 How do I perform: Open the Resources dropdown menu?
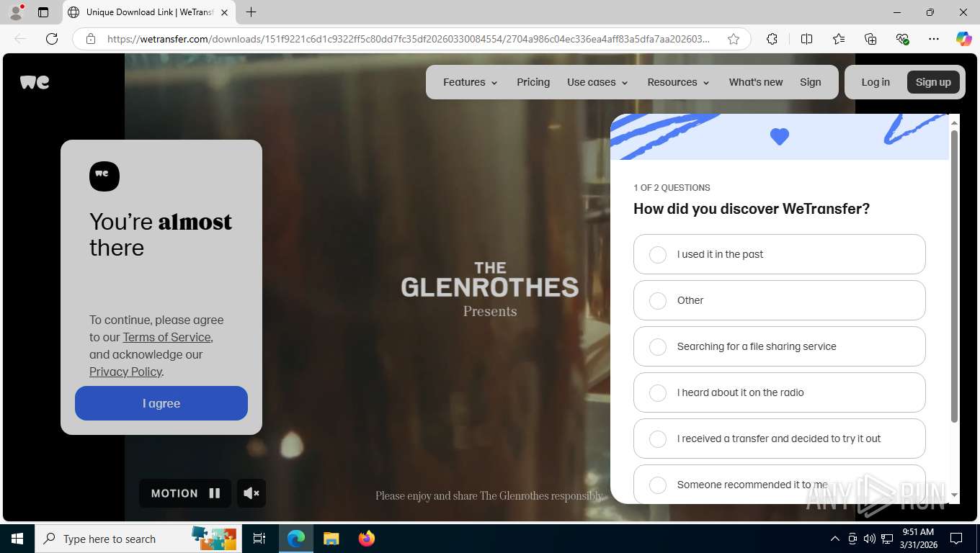pyautogui.click(x=678, y=82)
